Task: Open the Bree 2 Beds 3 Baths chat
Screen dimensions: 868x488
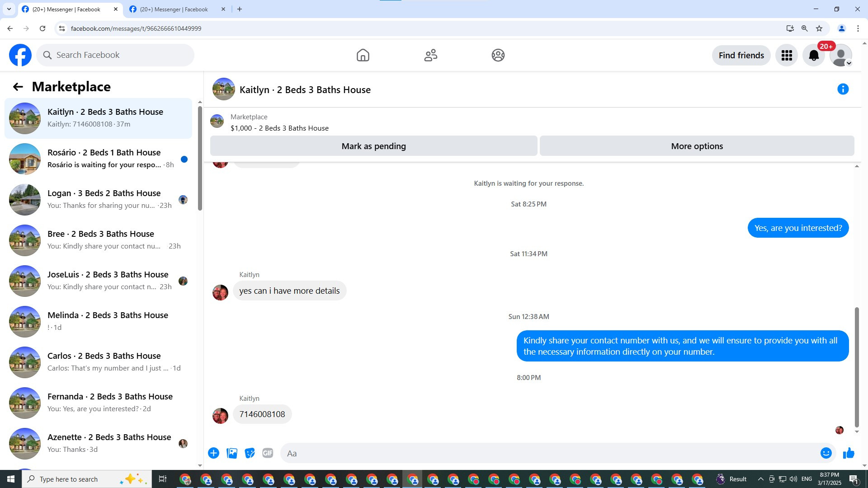Action: [98, 240]
